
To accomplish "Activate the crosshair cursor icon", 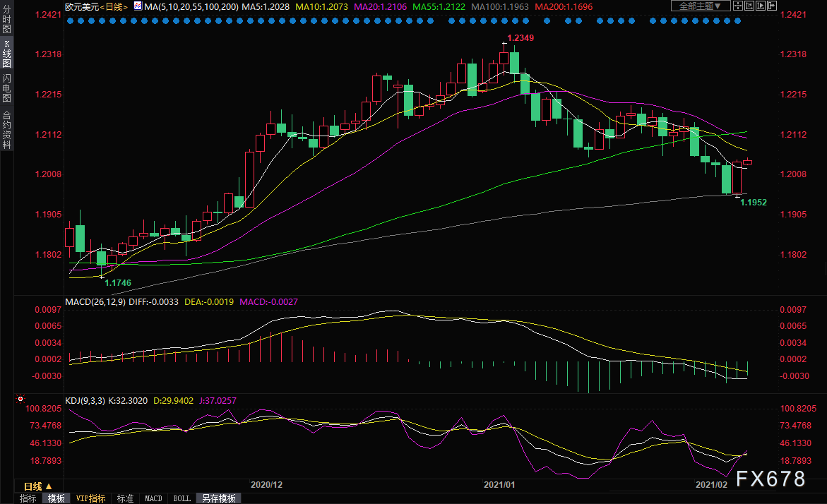I will [738, 6].
